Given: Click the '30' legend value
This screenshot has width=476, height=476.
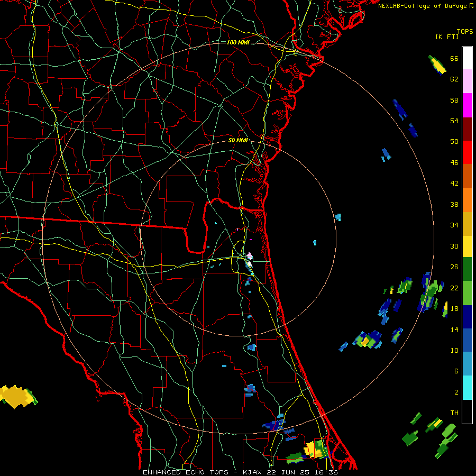Looking at the screenshot, I should coord(454,246).
